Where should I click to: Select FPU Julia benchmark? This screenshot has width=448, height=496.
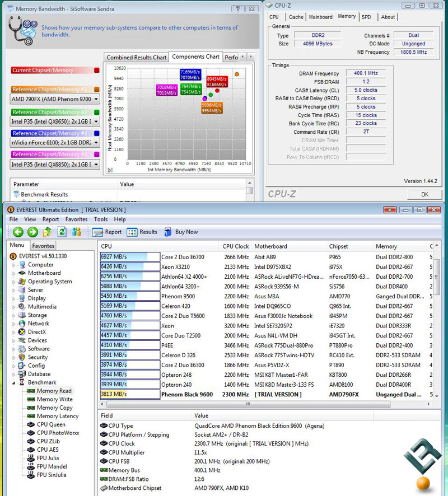48,458
